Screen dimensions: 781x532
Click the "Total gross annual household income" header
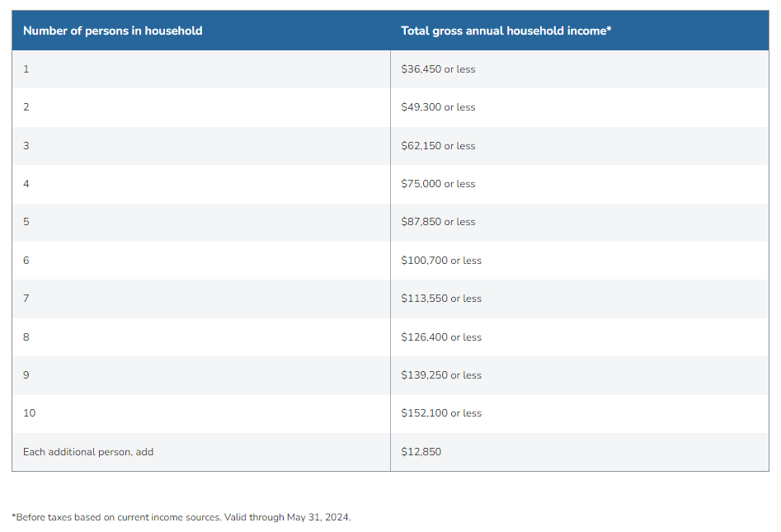[x=506, y=31]
